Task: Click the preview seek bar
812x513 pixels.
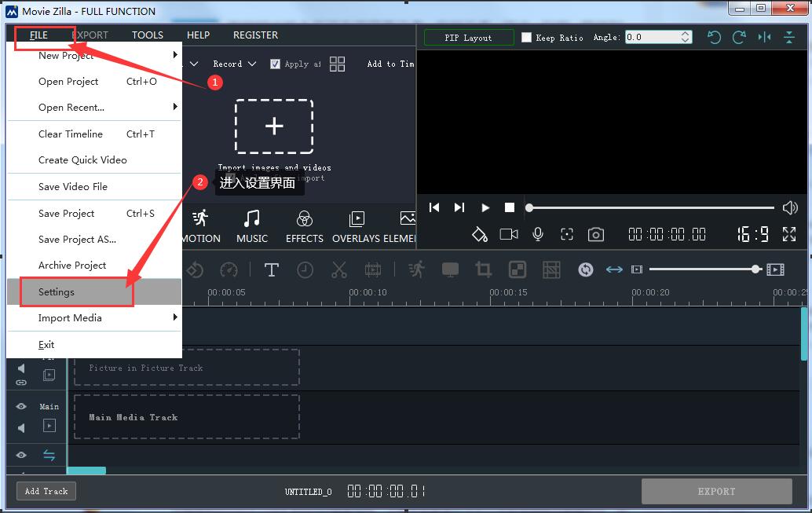Action: (x=650, y=207)
